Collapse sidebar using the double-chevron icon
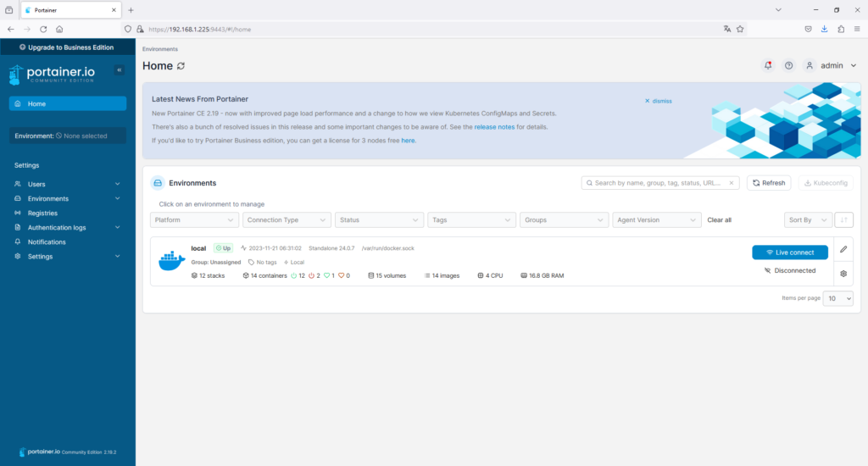The width and height of the screenshot is (868, 466). click(x=120, y=69)
